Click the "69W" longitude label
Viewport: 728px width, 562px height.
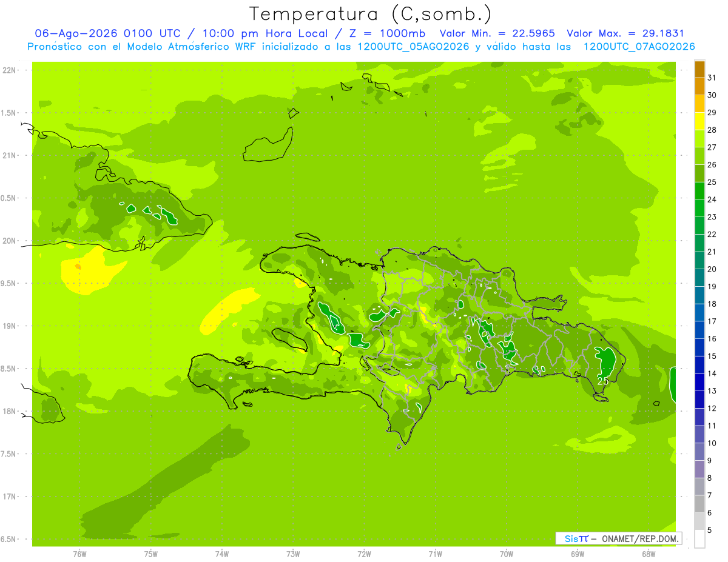[578, 554]
